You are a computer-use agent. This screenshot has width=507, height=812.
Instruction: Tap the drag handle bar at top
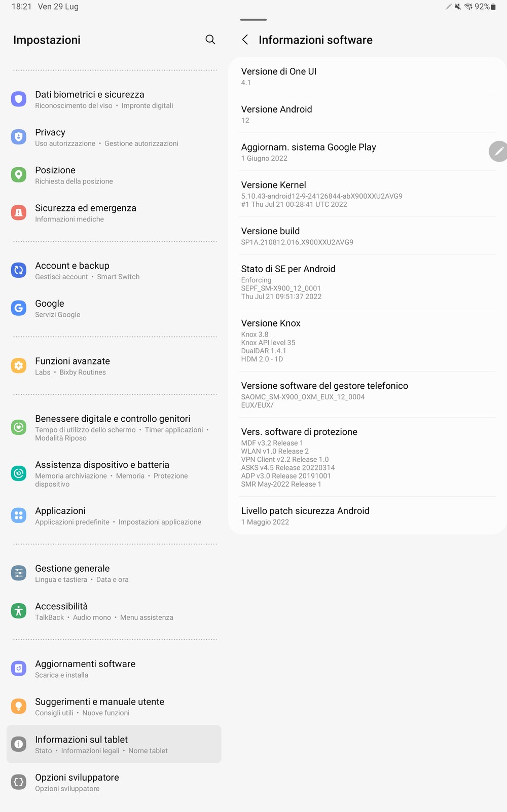[x=253, y=20]
